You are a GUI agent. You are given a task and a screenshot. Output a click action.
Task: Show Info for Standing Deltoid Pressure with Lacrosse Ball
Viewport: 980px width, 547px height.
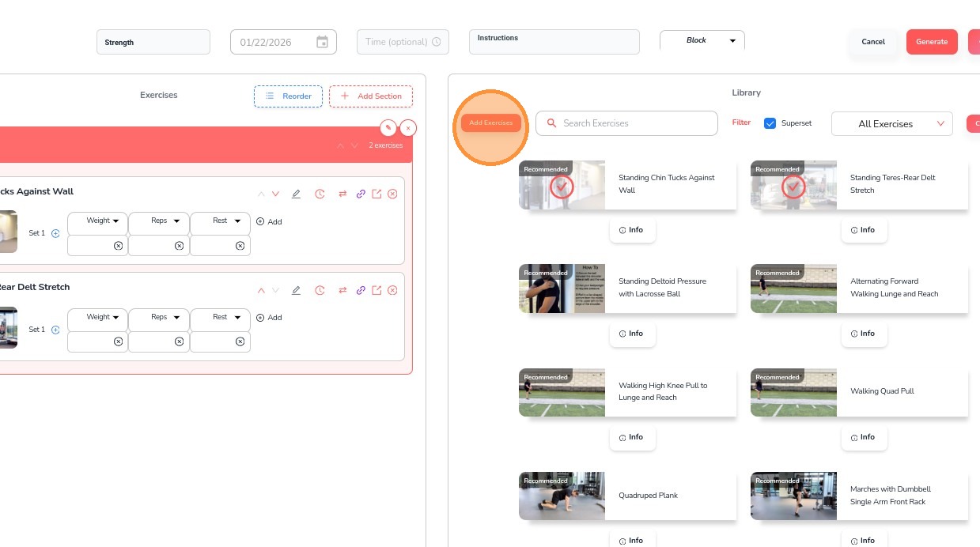pyautogui.click(x=631, y=334)
